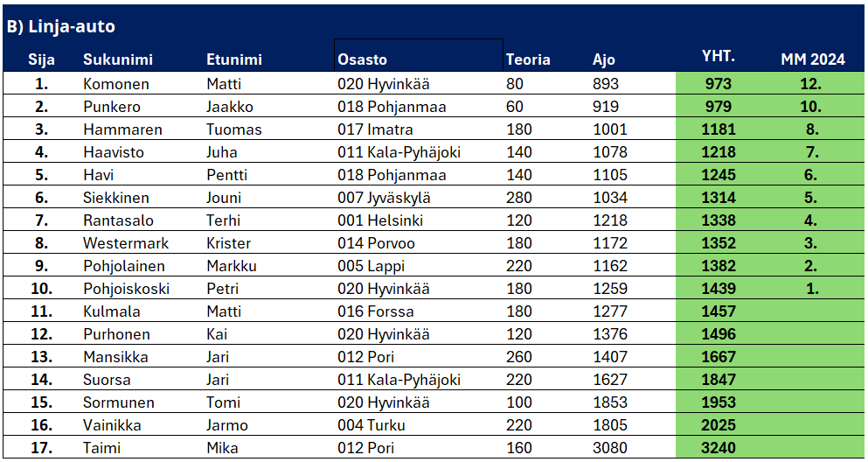Screen dimensions: 868x462
Task: Click the MM 2024 cell showing '1.'
Action: (x=812, y=289)
